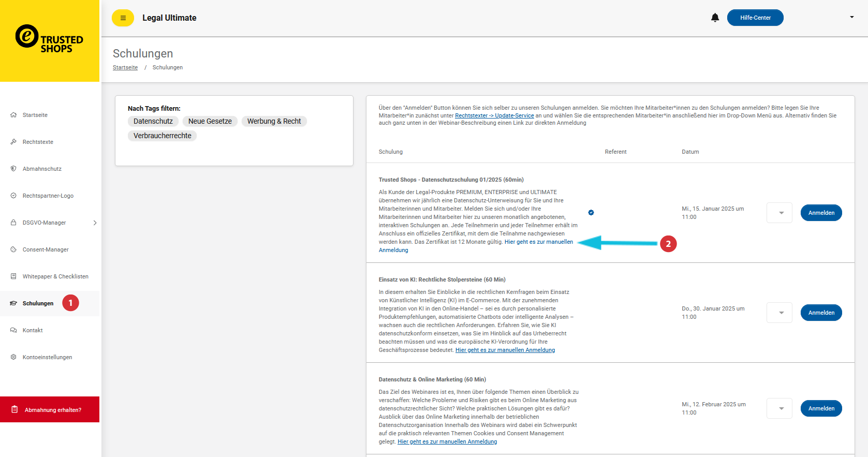Click the Referent column header

tap(615, 152)
